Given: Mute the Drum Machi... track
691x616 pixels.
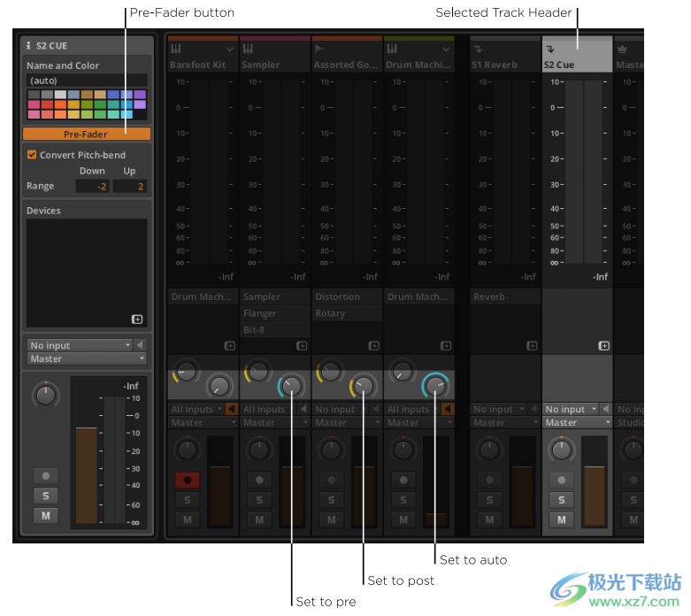Looking at the screenshot, I should click(x=403, y=520).
